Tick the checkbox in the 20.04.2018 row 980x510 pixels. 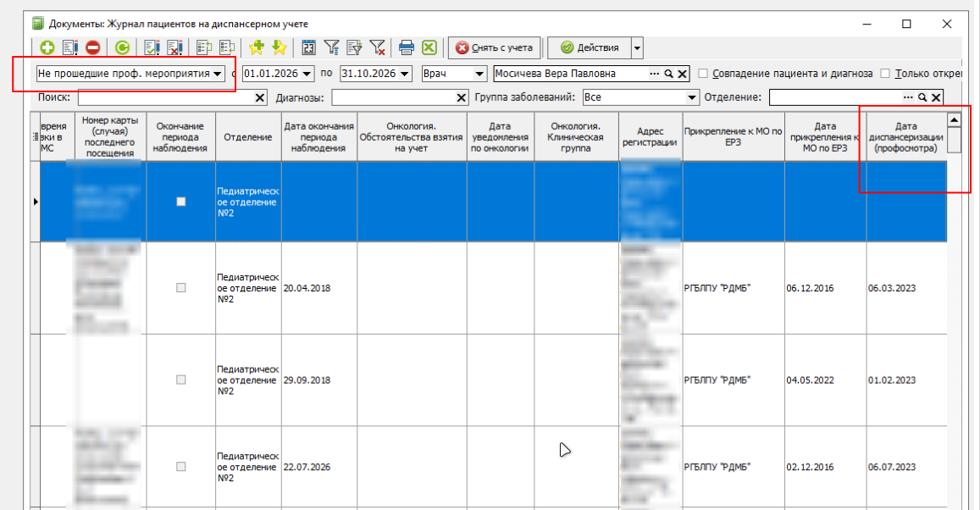pos(180,287)
